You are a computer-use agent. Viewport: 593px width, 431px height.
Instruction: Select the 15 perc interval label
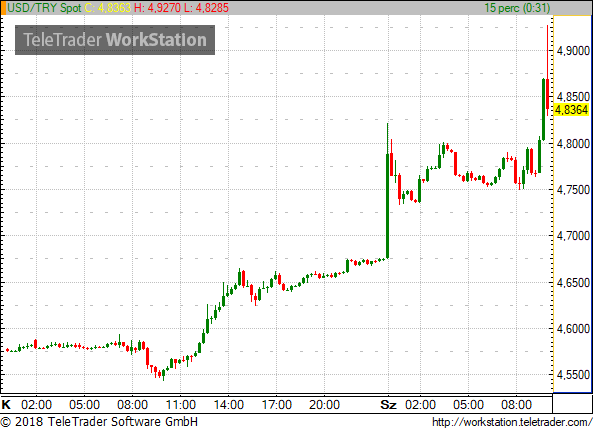point(517,8)
